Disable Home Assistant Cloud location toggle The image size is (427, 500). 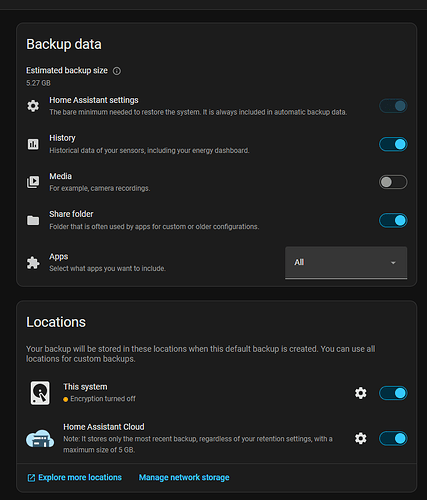(393, 438)
